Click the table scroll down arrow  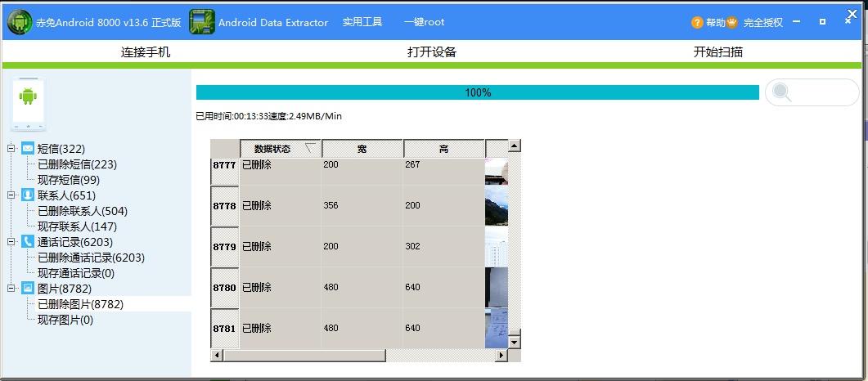pyautogui.click(x=515, y=343)
